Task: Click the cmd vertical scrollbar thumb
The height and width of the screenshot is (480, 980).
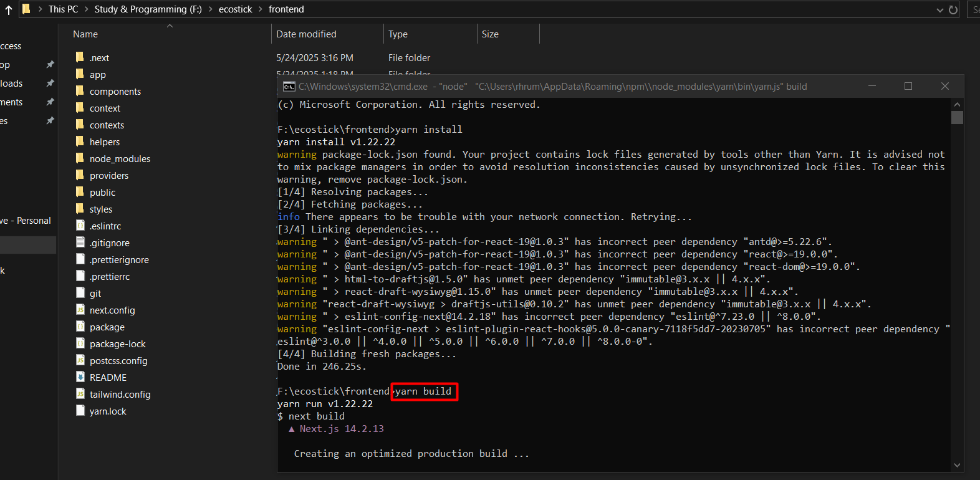Action: (958, 117)
